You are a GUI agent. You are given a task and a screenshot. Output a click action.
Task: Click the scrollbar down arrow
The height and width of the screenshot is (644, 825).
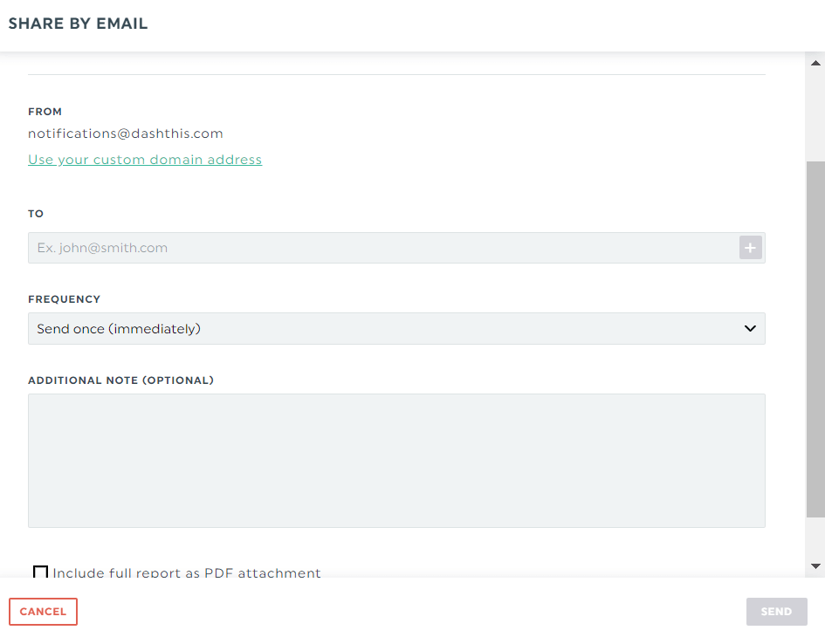pyautogui.click(x=815, y=566)
